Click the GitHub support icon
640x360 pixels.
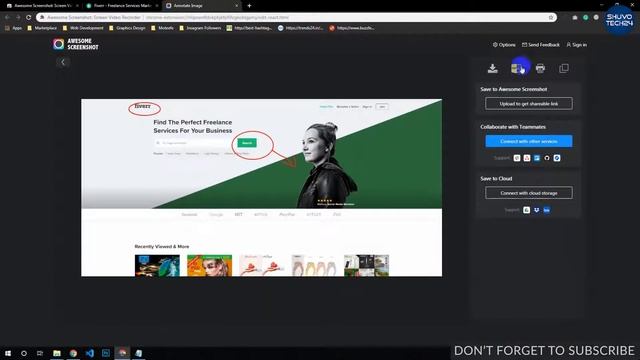pos(547,158)
